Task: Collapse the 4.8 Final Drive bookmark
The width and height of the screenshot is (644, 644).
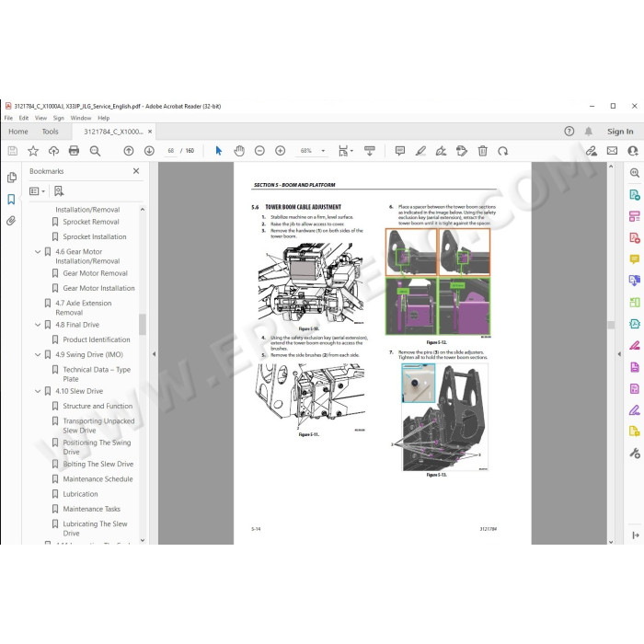Action: pos(38,325)
